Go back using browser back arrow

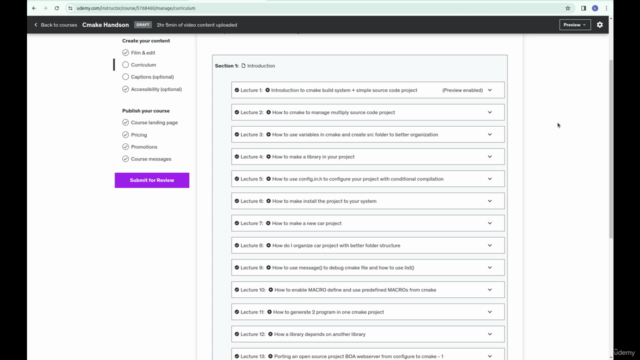point(34,8)
